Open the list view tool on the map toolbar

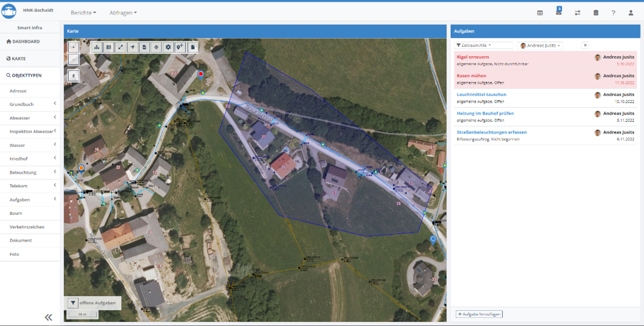point(108,47)
